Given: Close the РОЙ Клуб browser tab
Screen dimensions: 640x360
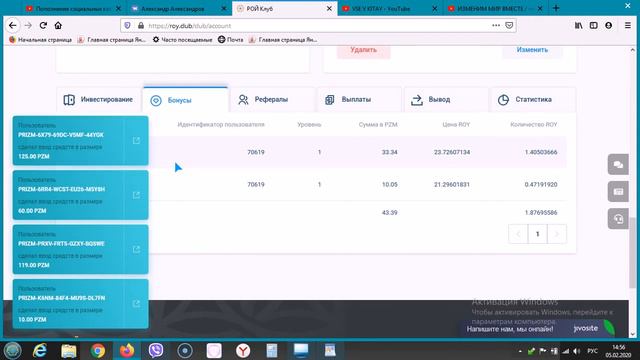Looking at the screenshot, I should click(x=329, y=8).
